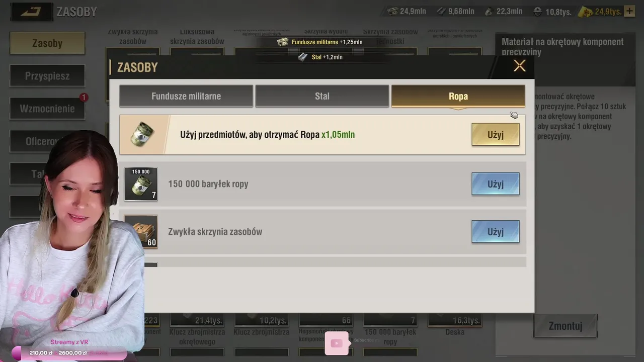The image size is (644, 362).
Task: Click the gold bars icon in top bar
Action: [x=586, y=12]
